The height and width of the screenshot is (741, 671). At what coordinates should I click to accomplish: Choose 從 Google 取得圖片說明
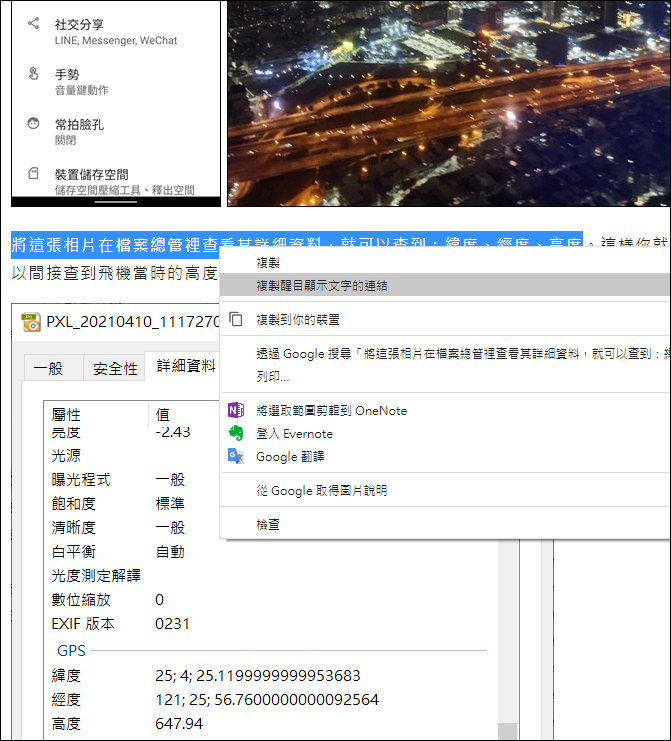(445, 491)
